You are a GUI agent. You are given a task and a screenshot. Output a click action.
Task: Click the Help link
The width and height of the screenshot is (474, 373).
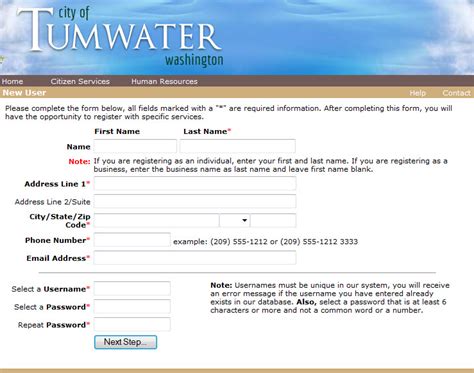417,93
